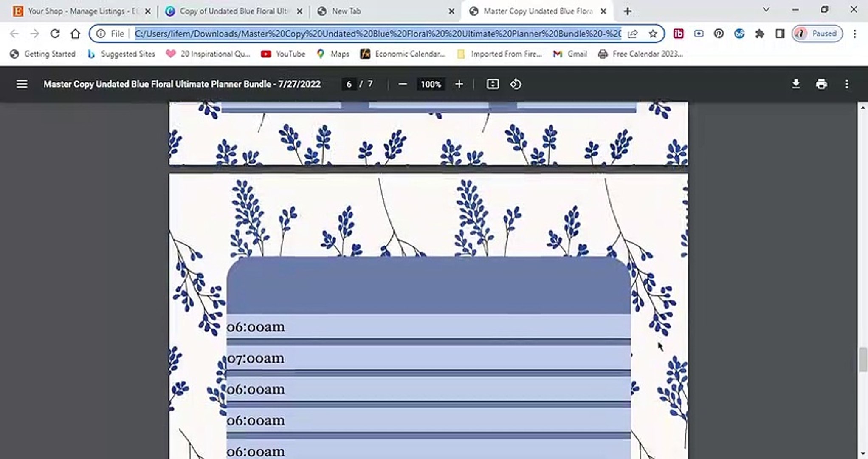Click the Paused profile button
868x459 pixels.
pyautogui.click(x=817, y=34)
